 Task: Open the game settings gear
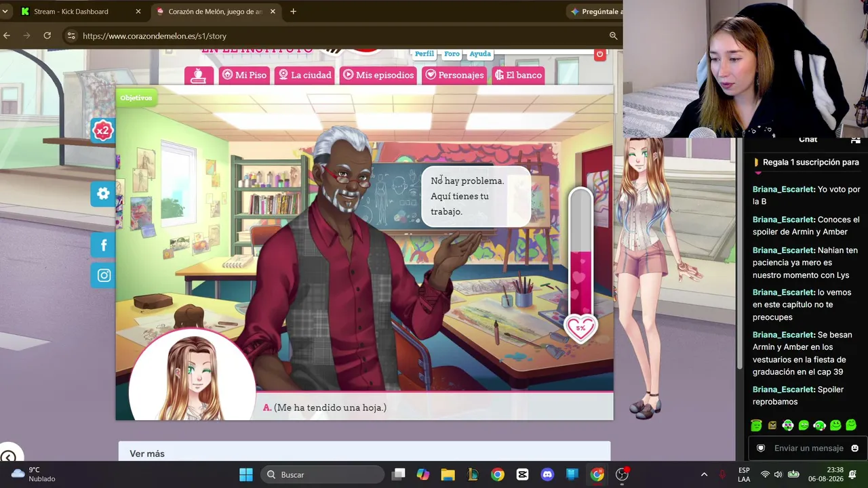click(103, 194)
